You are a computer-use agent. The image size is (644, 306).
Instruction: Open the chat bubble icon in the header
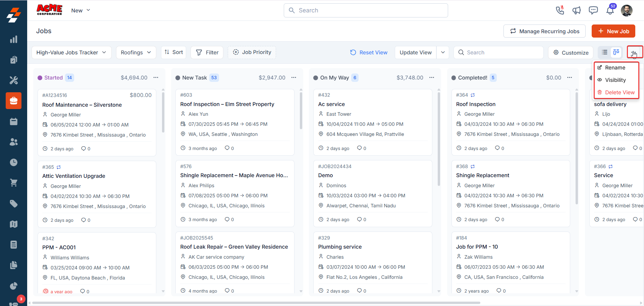[x=593, y=10]
